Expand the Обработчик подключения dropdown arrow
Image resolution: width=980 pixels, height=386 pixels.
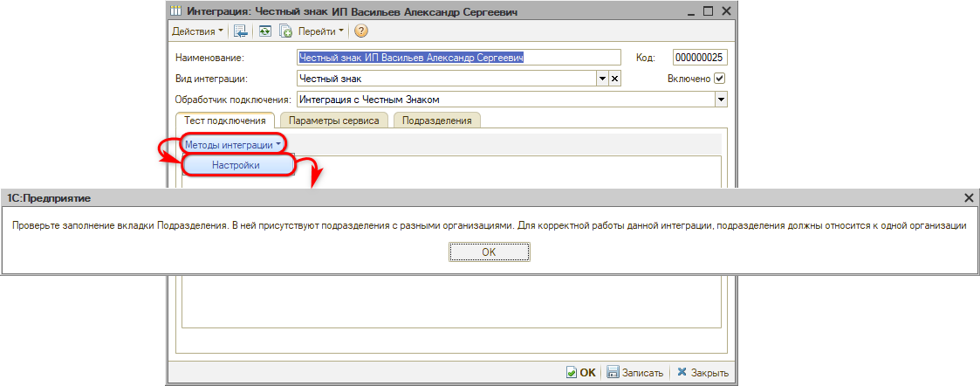pos(721,100)
